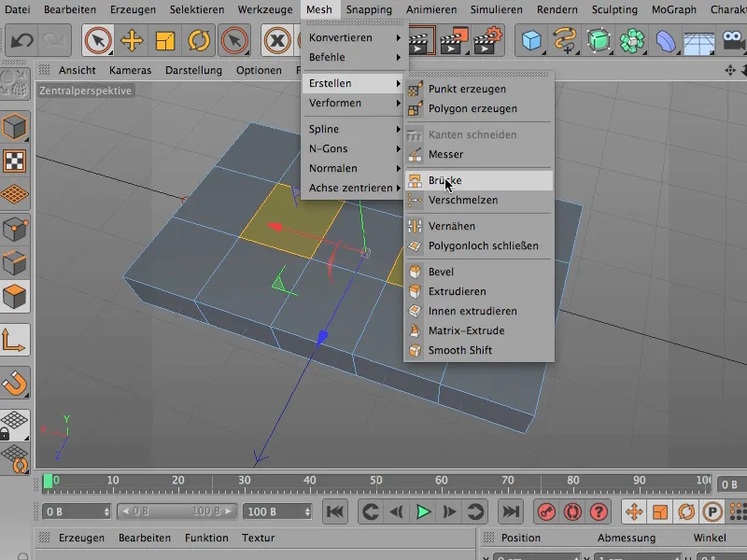
Task: Enable workplane mode orange grid icon
Action: 15,194
